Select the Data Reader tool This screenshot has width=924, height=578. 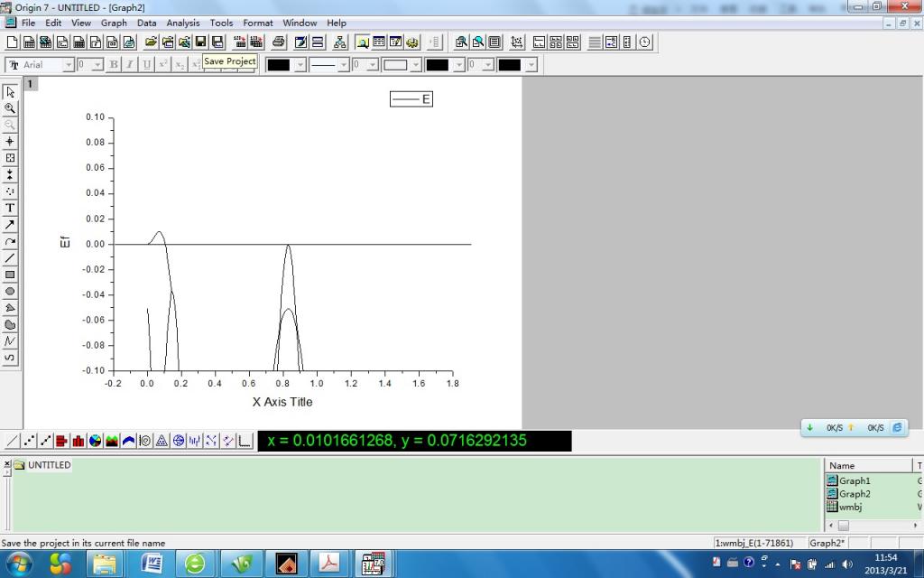click(10, 158)
